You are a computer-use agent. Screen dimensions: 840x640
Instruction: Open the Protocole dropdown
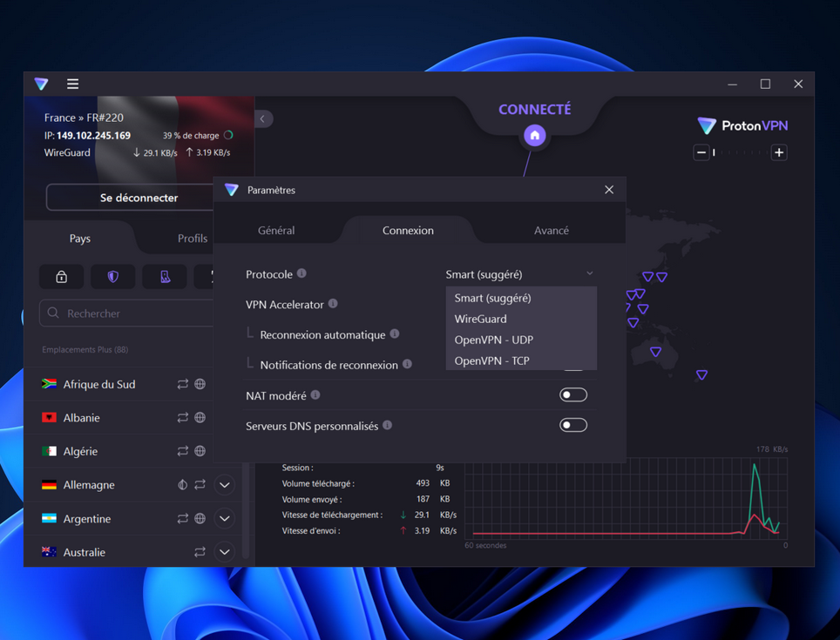520,274
